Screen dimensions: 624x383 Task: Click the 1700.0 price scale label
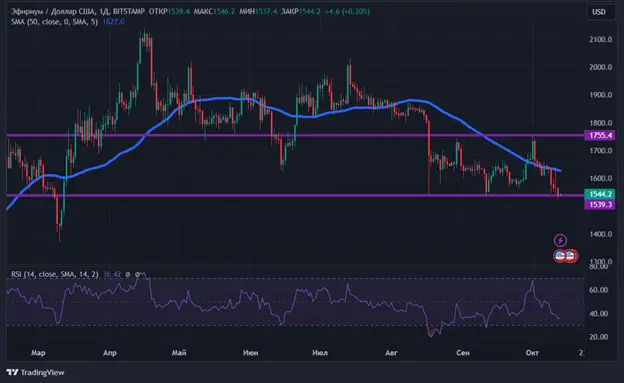(x=601, y=151)
